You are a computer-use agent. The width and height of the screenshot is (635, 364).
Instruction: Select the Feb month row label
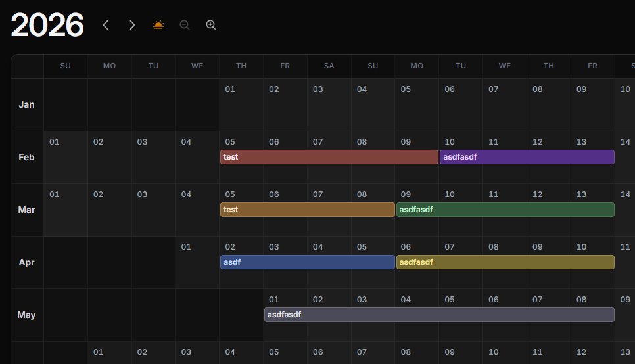(x=27, y=158)
